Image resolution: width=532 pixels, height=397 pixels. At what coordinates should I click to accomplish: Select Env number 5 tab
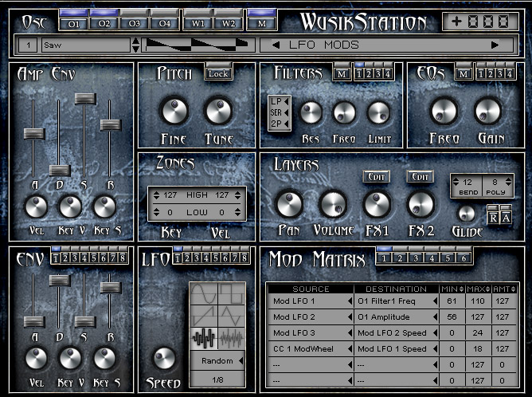coord(94,256)
